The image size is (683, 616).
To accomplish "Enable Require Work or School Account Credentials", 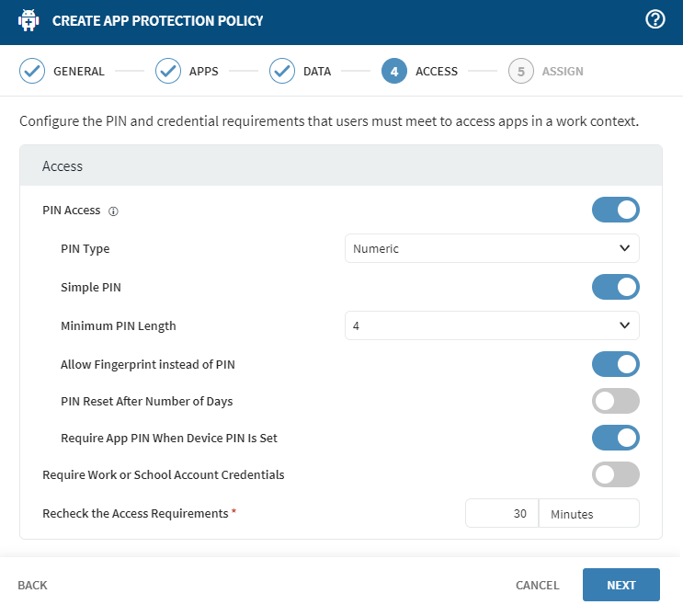I will (x=615, y=474).
